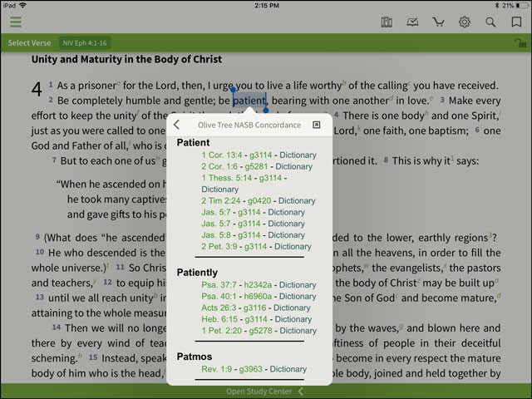Open Dictionary link for 1 Cor. 13:4

tap(298, 155)
